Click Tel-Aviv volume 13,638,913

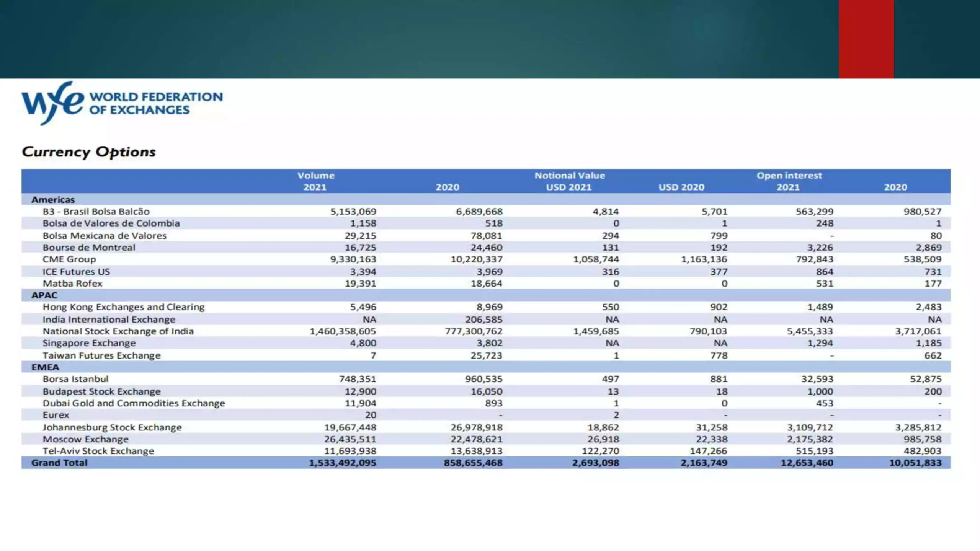pos(476,451)
